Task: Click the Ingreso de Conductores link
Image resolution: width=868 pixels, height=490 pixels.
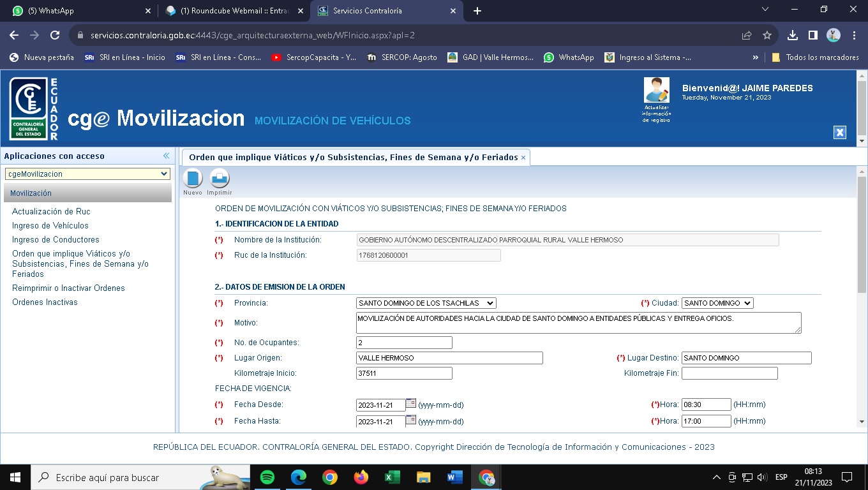Action: coord(56,239)
